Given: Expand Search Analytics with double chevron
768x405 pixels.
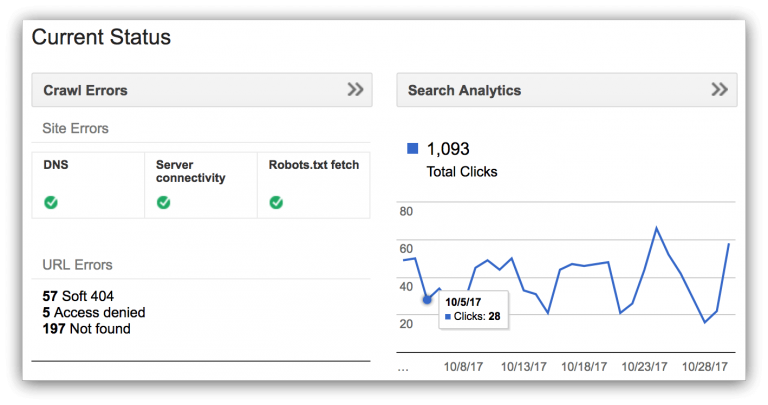Looking at the screenshot, I should pos(719,90).
